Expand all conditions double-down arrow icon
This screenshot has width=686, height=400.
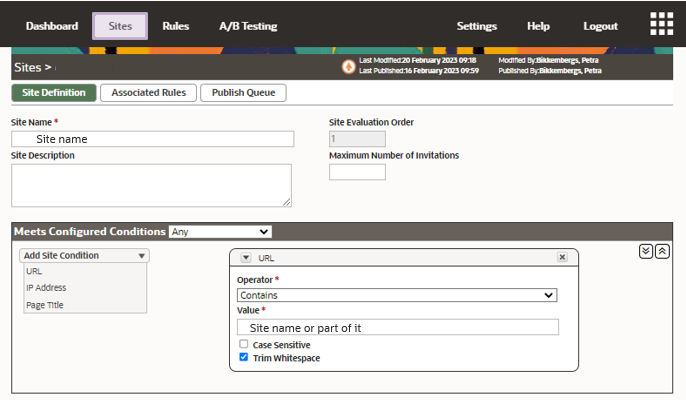tap(646, 251)
